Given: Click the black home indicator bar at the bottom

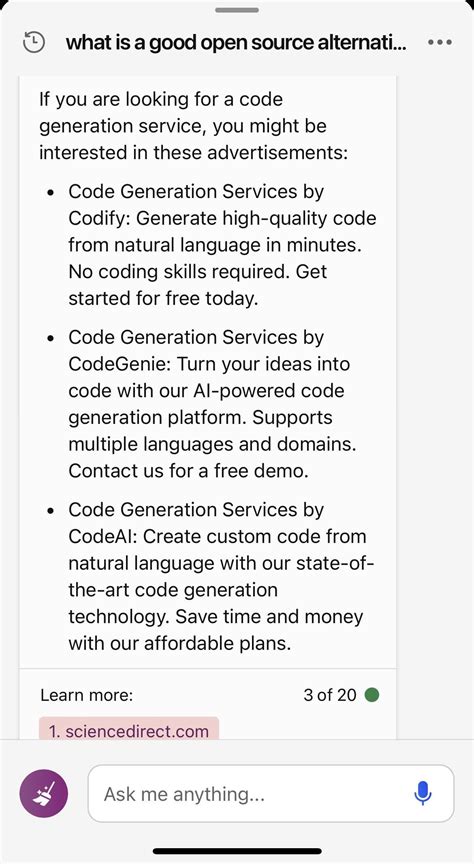Looking at the screenshot, I should 237,851.
